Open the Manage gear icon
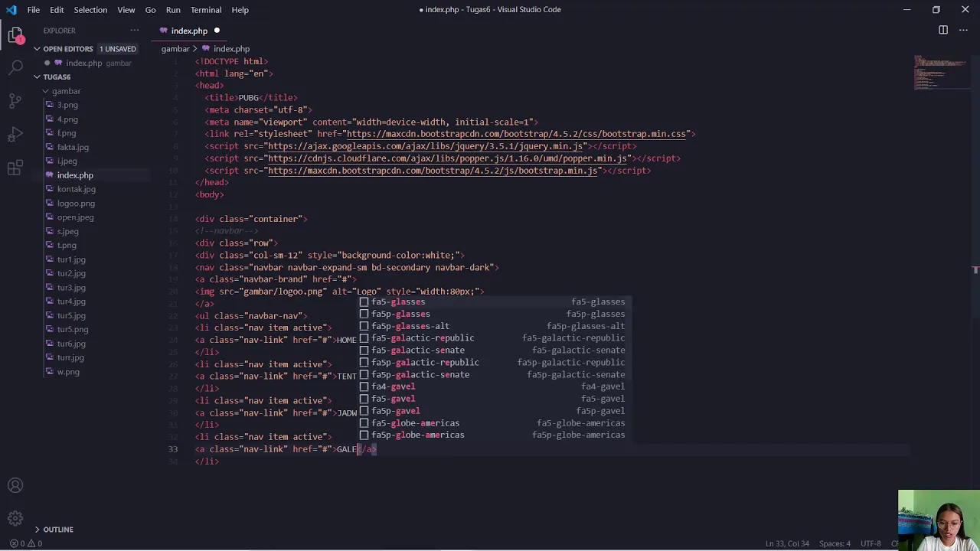The height and width of the screenshot is (551, 980). (15, 518)
